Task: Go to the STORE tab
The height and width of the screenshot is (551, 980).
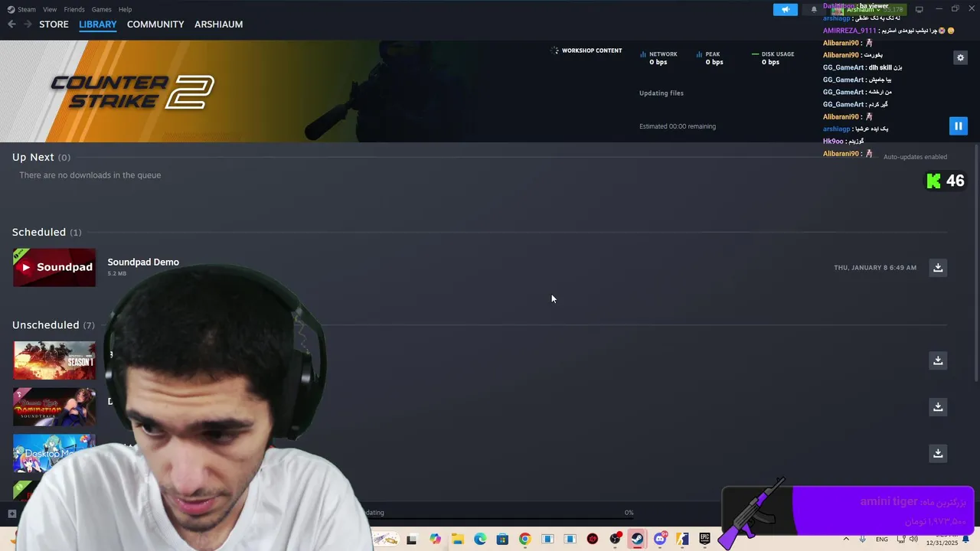Action: tap(54, 24)
